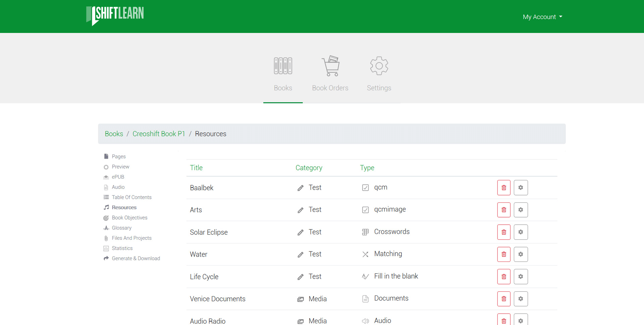The height and width of the screenshot is (325, 644).
Task: Open settings for Venice Documents resource
Action: [521, 299]
